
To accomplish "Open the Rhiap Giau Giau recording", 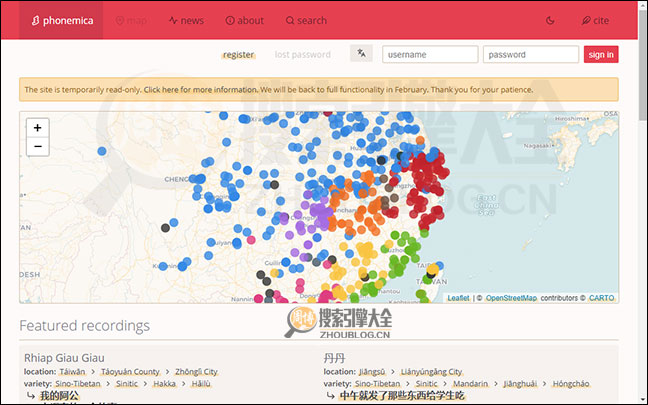I will pyautogui.click(x=64, y=358).
